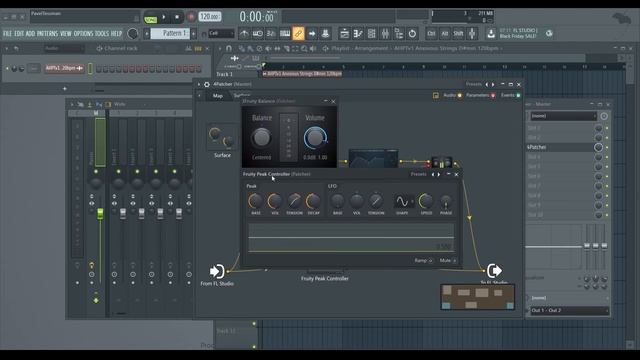
Task: Open the Piano roll view icon
Action: 358,34
